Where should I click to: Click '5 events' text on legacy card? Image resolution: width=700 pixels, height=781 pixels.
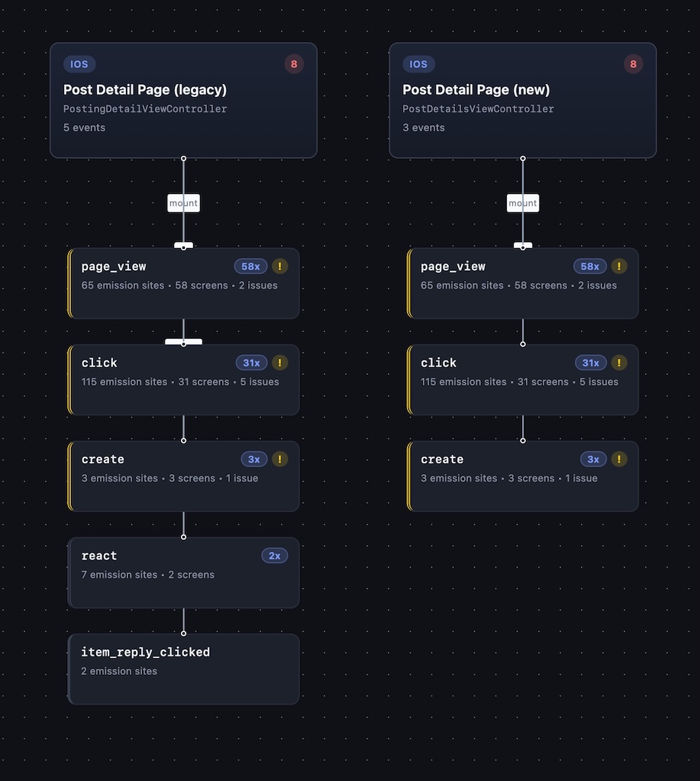coord(84,127)
